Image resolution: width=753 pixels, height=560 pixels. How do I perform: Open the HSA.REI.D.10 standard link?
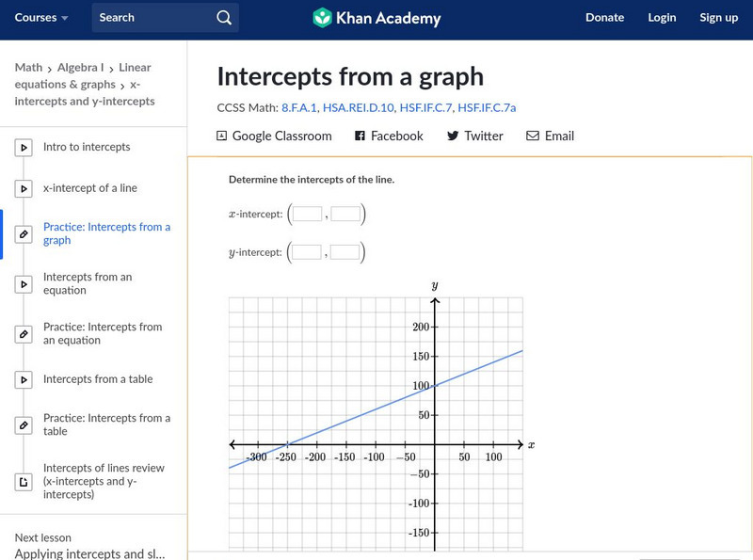[x=358, y=108]
